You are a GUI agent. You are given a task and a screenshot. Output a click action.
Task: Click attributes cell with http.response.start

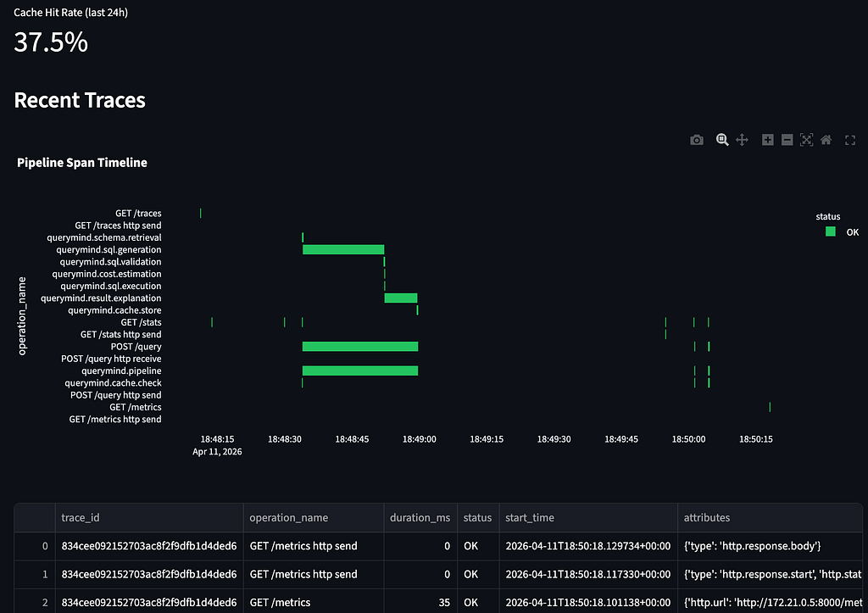coord(770,574)
